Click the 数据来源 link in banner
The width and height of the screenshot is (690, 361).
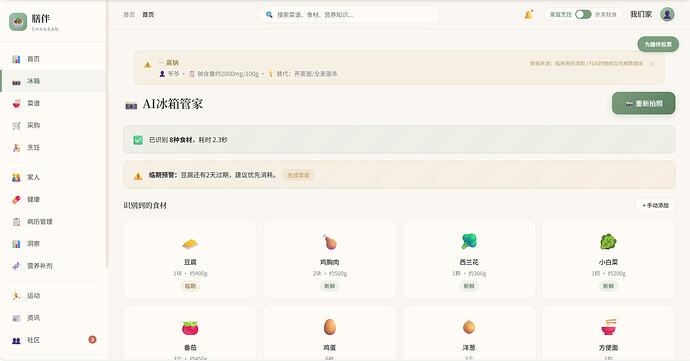pos(587,63)
